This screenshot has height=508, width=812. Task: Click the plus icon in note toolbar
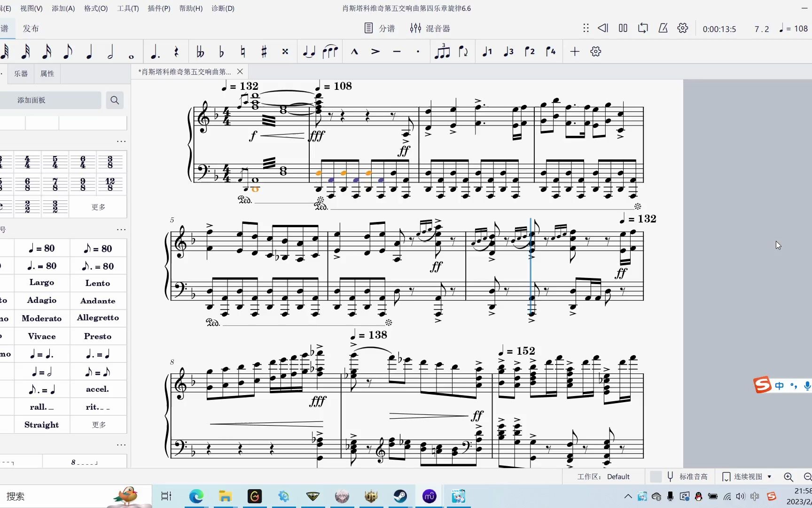pyautogui.click(x=575, y=52)
